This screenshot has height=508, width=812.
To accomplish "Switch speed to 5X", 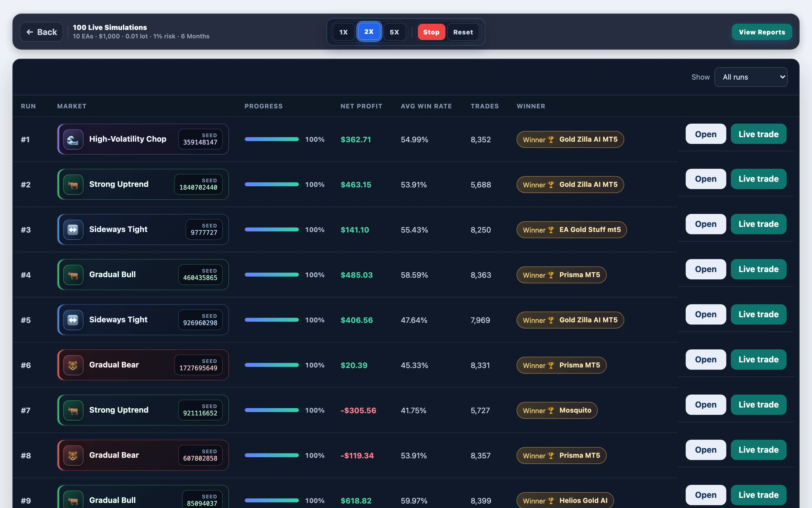I will (394, 32).
